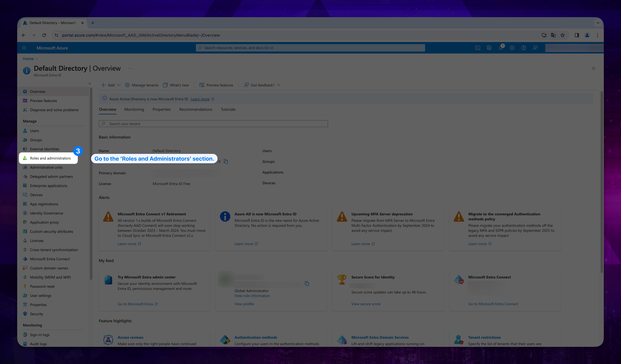Open Groups in the sidebar

click(36, 140)
